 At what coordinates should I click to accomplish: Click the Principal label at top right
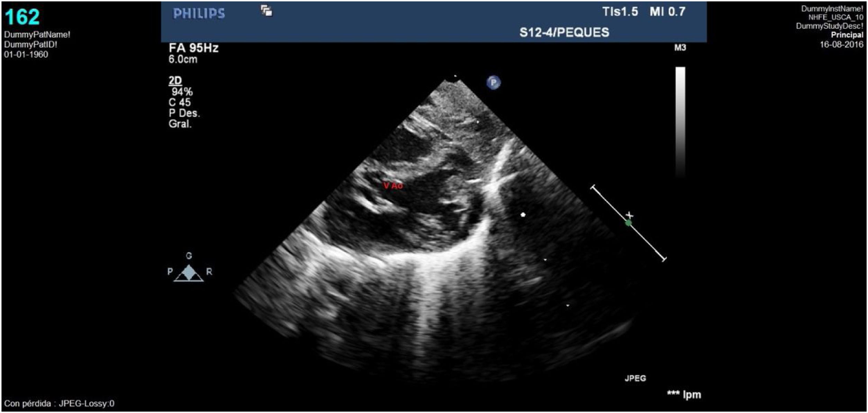(x=847, y=35)
